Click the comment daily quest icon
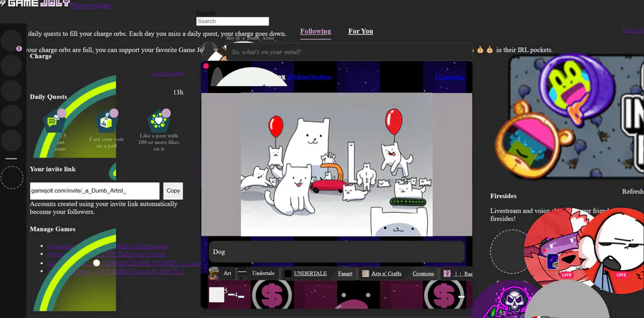 point(54,121)
